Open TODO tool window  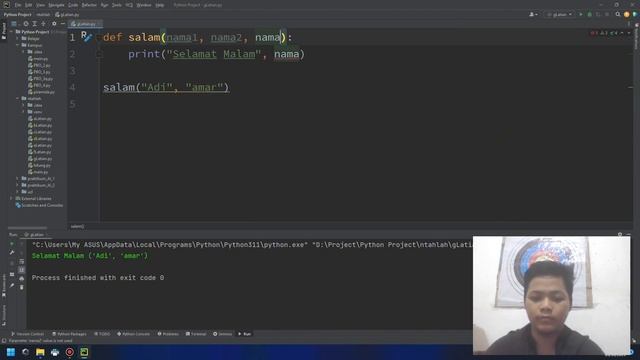click(x=102, y=334)
